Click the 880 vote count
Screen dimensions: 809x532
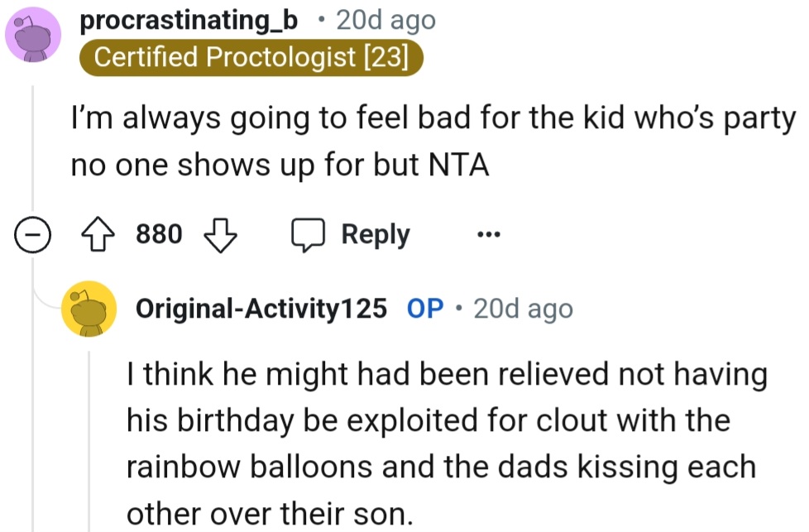pos(159,236)
